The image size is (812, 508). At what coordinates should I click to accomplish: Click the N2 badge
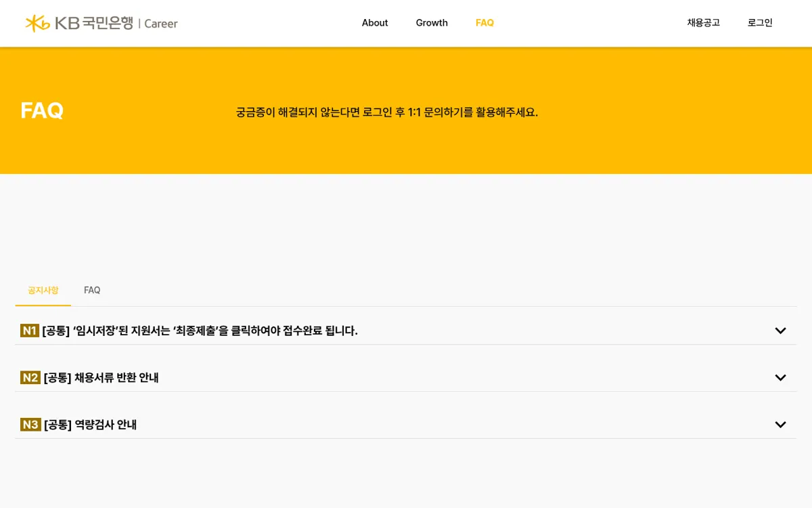coord(30,377)
